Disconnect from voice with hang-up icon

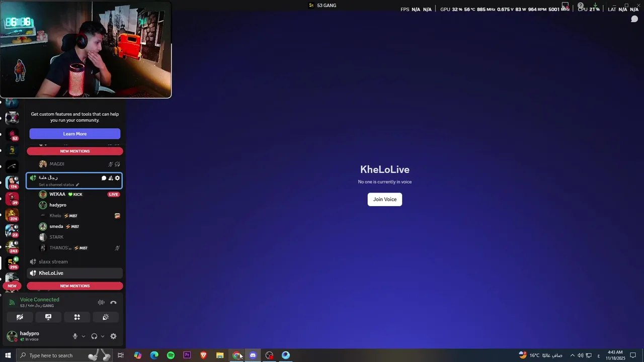(113, 302)
